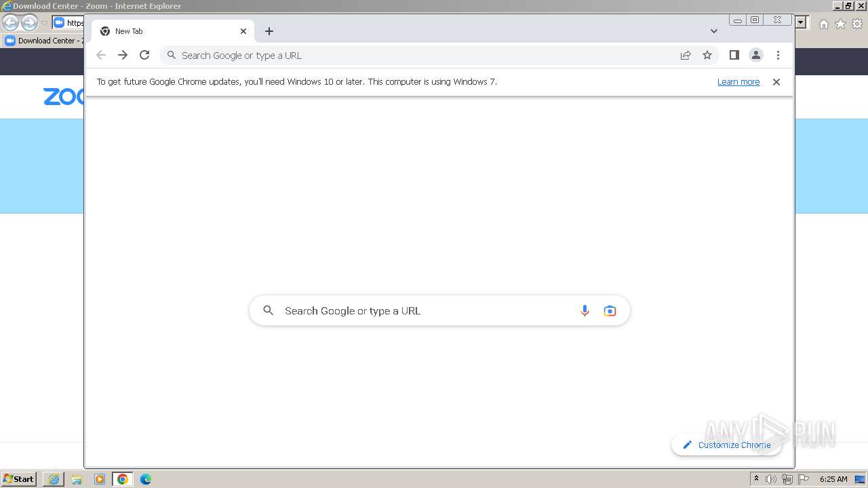Expand the tab search chevron in Chrome
The width and height of the screenshot is (868, 488).
(x=714, y=31)
